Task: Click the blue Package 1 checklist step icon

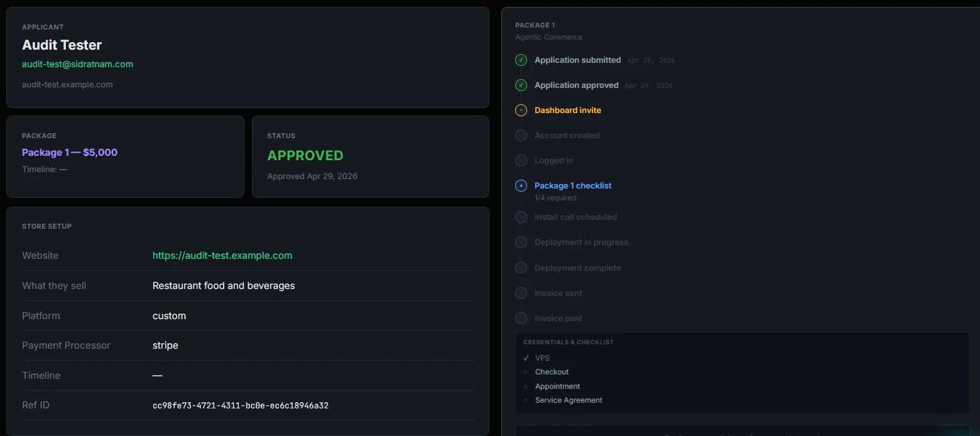Action: [521, 186]
